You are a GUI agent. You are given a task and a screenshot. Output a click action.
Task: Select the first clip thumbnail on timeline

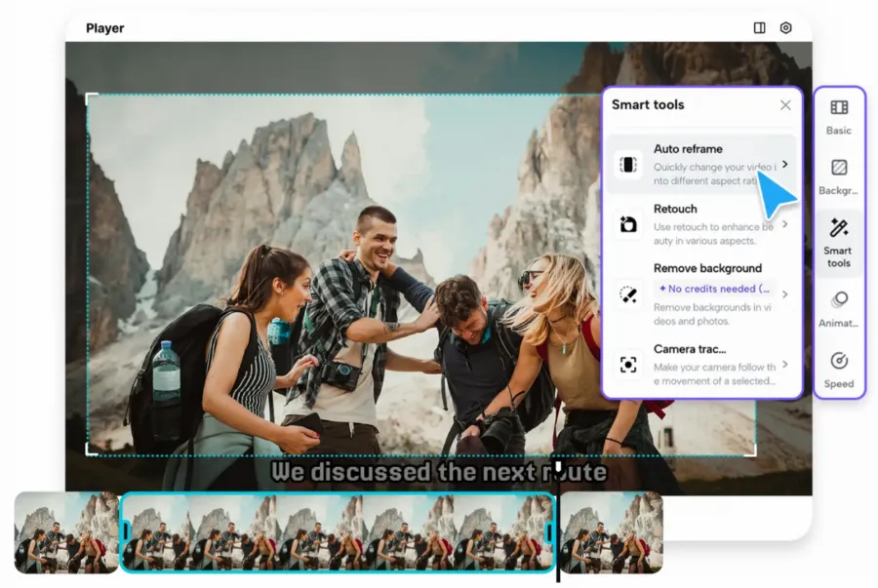coord(66,532)
